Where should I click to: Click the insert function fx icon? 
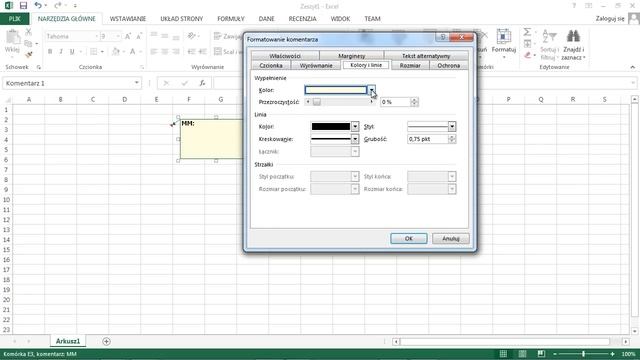click(x=202, y=83)
